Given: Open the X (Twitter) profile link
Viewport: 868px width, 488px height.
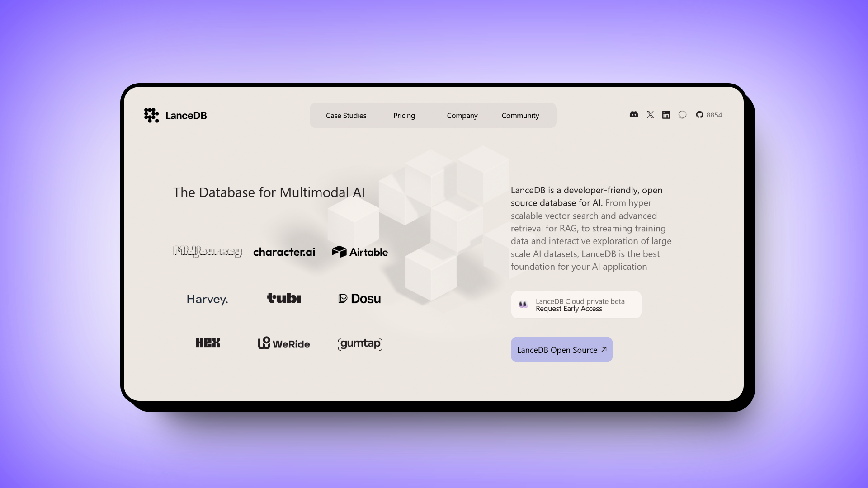Looking at the screenshot, I should (x=650, y=114).
